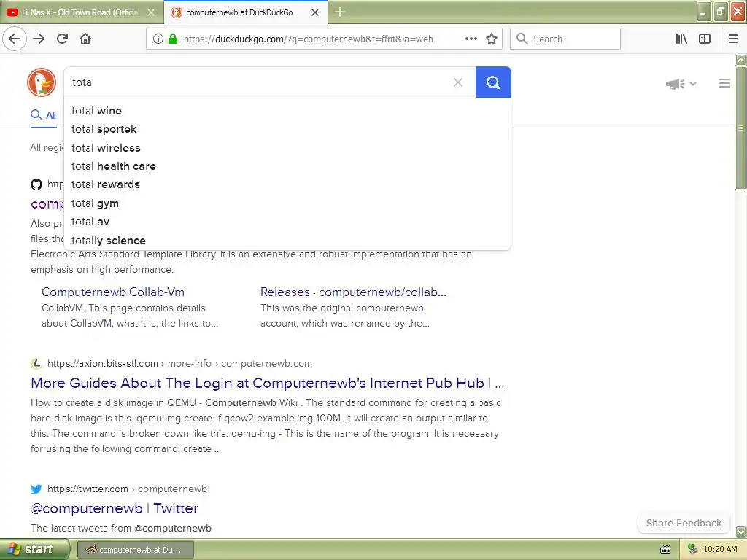
Task: Click the DuckDuckGo duck logo
Action: [42, 82]
